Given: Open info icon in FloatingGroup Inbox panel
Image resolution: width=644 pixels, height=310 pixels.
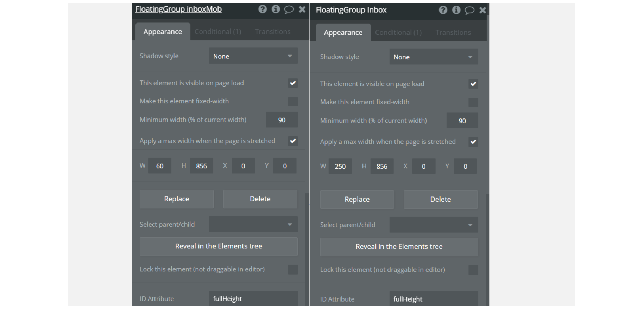Looking at the screenshot, I should pos(456,10).
